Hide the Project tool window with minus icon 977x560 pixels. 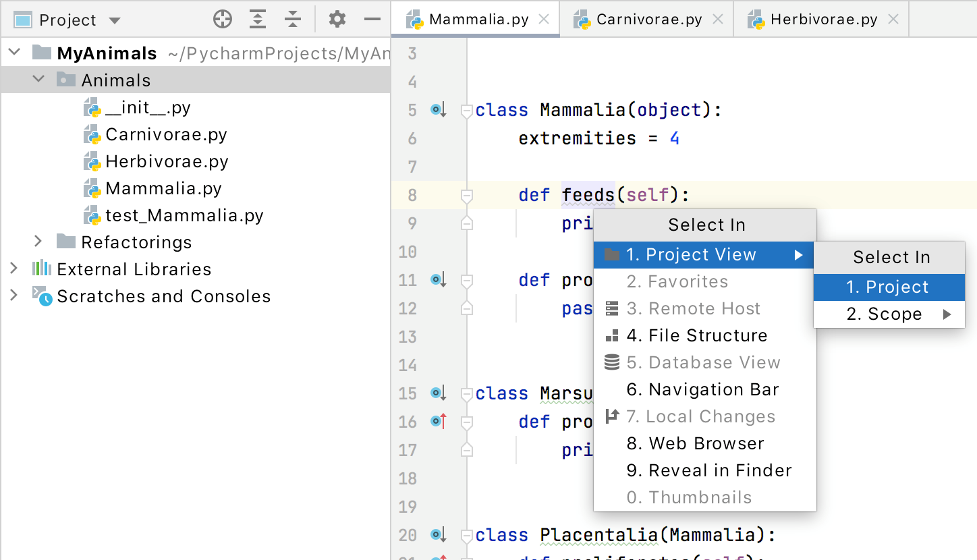pos(372,20)
